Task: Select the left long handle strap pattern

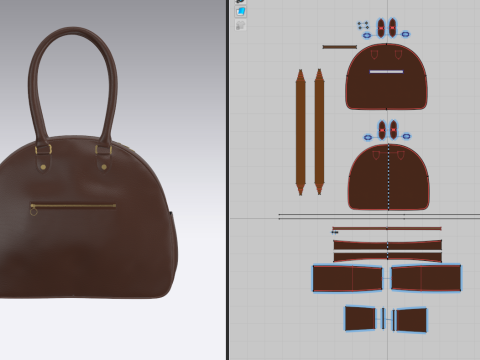Action: [x=300, y=132]
